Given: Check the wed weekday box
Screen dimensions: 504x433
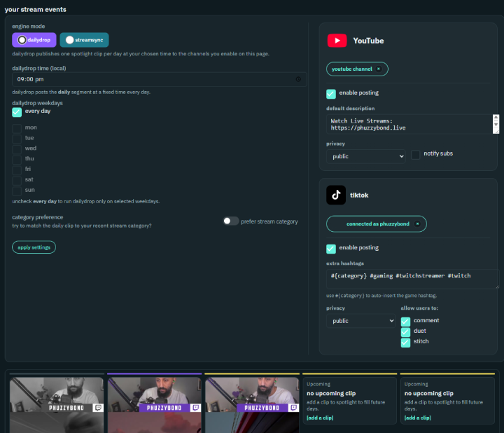Looking at the screenshot, I should click(17, 149).
